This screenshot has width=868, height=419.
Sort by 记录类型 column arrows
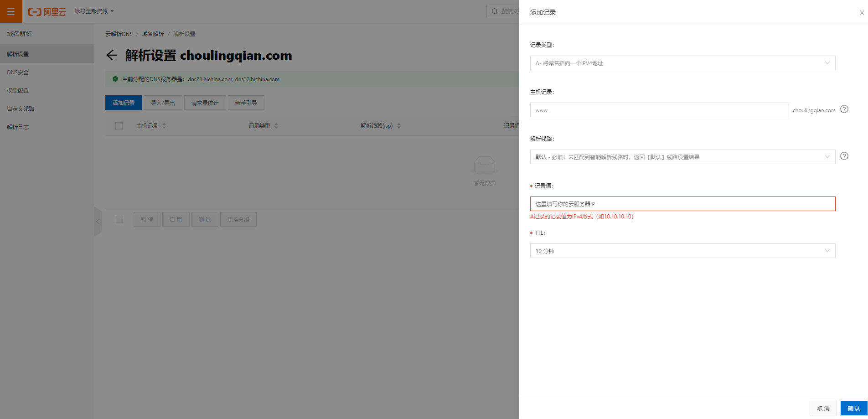point(276,126)
